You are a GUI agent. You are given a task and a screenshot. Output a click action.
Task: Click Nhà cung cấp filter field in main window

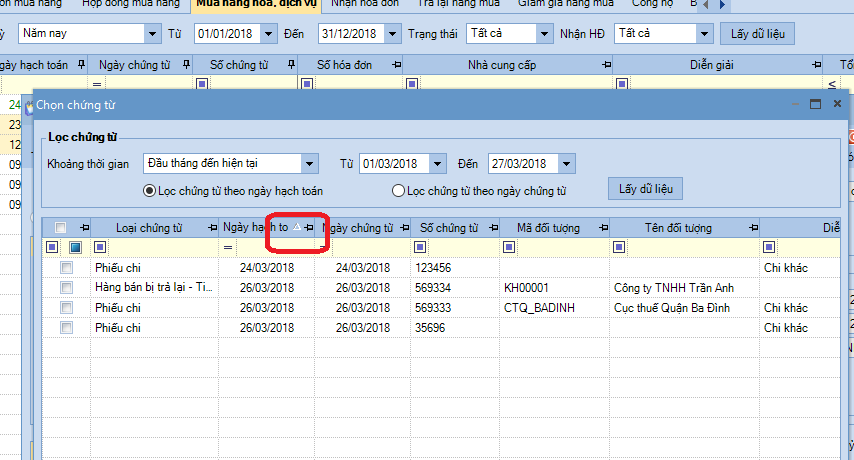[515, 84]
